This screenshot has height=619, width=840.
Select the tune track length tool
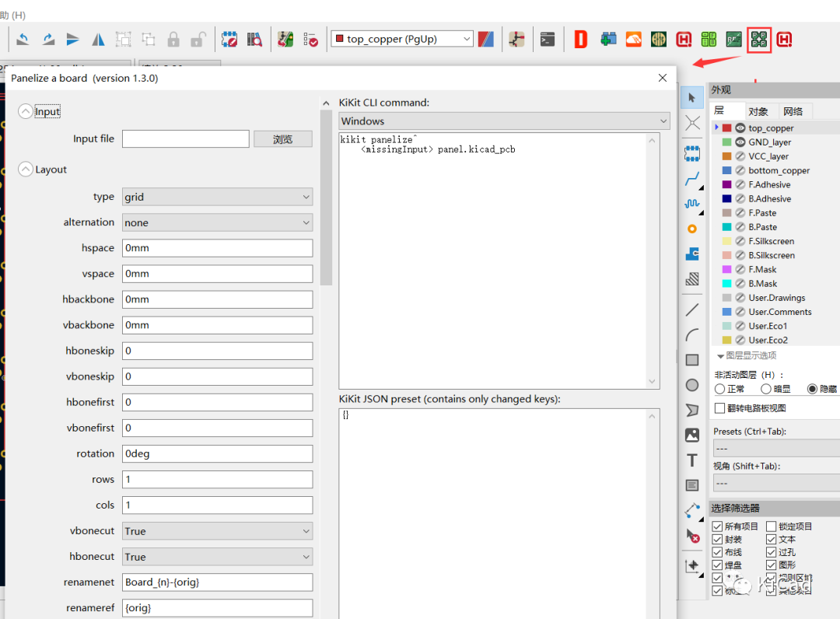tap(692, 204)
